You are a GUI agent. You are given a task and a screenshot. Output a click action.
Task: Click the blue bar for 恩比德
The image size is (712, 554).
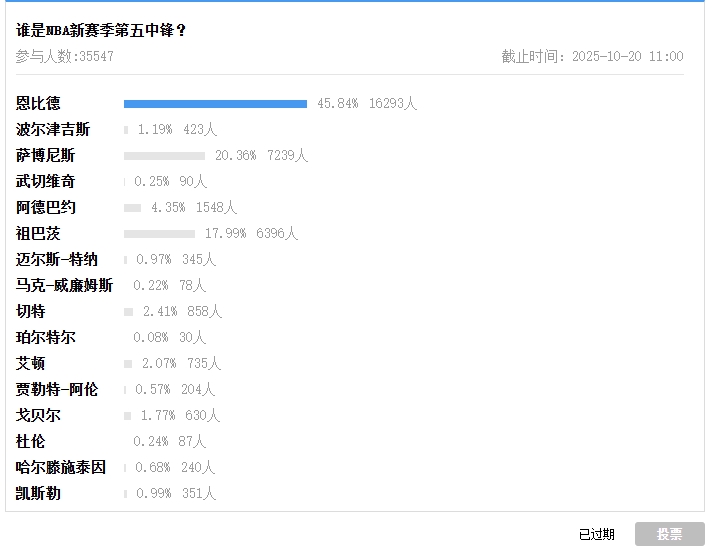(215, 103)
